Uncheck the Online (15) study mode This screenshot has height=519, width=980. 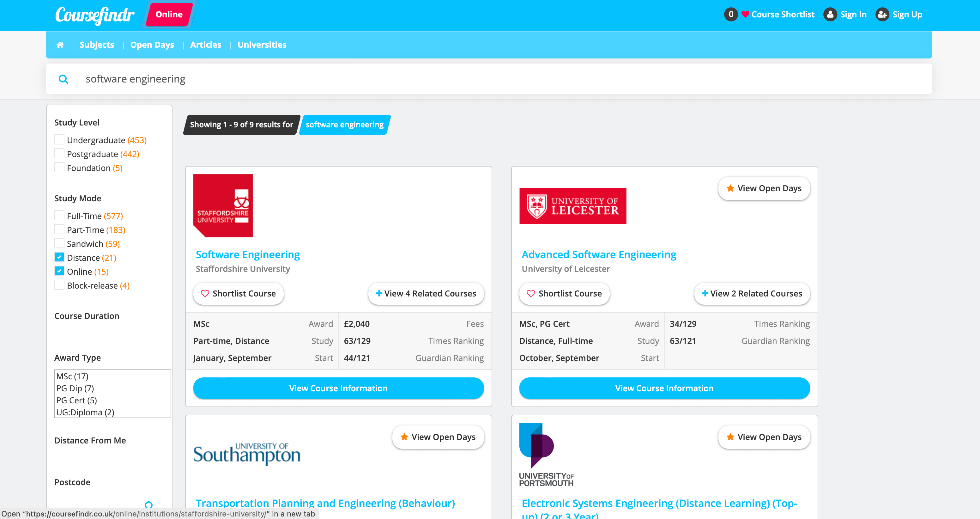[59, 271]
